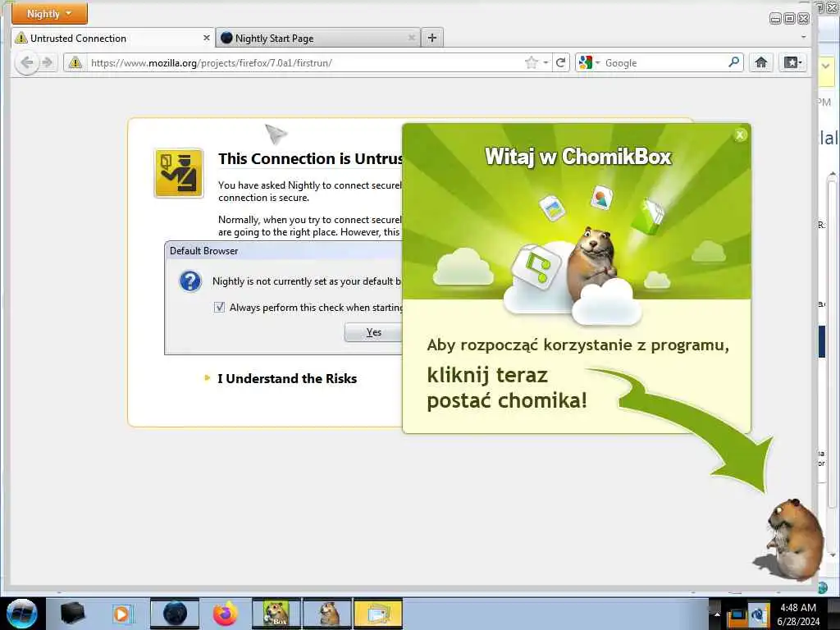
Task: Close the Untrusted Connection tab
Action: tap(206, 38)
